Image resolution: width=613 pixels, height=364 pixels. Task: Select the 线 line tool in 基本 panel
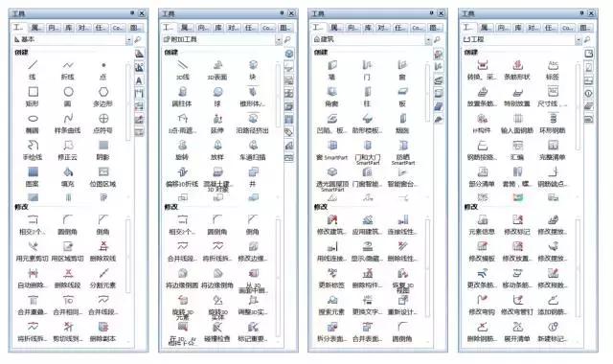click(33, 70)
